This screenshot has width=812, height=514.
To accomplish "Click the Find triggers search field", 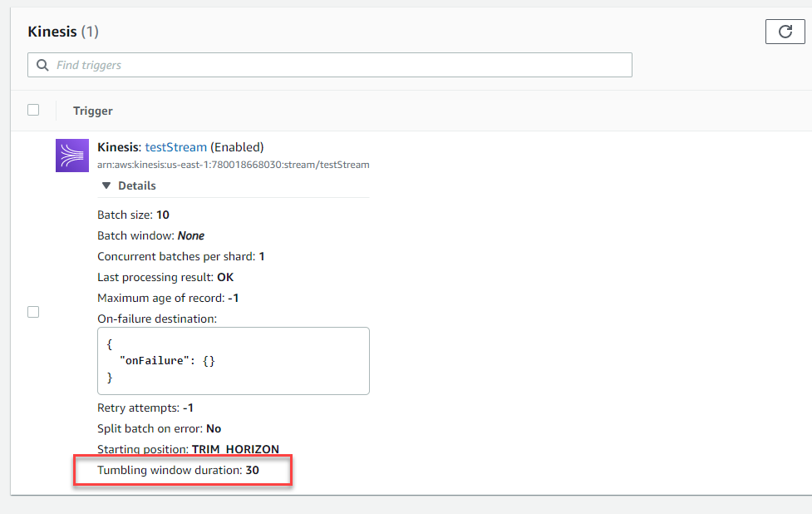I will click(329, 65).
